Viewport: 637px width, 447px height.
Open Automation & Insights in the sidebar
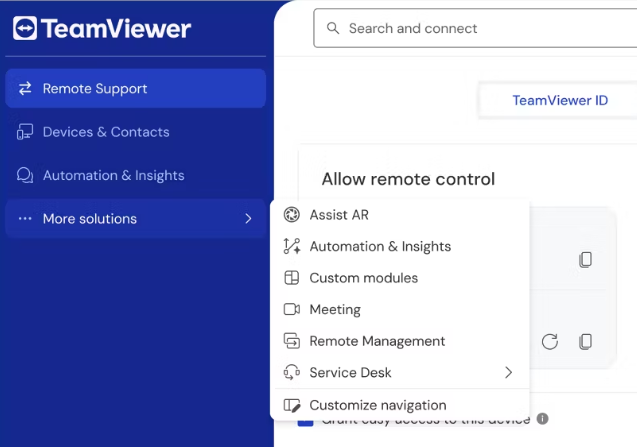[x=136, y=175]
